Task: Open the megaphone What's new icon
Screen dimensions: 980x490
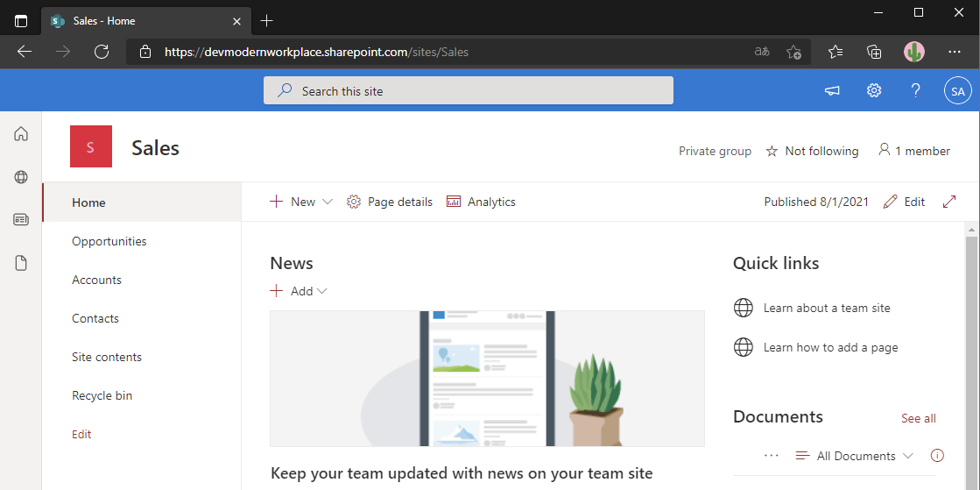Action: click(832, 90)
